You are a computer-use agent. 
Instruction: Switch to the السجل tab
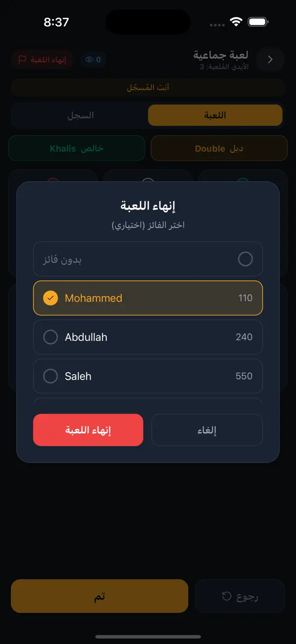pos(80,115)
